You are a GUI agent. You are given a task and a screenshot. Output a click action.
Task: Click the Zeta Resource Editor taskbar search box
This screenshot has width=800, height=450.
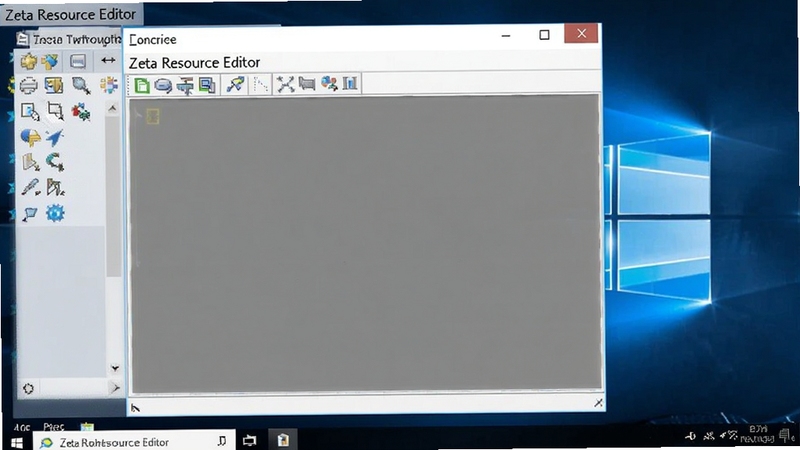pyautogui.click(x=134, y=442)
